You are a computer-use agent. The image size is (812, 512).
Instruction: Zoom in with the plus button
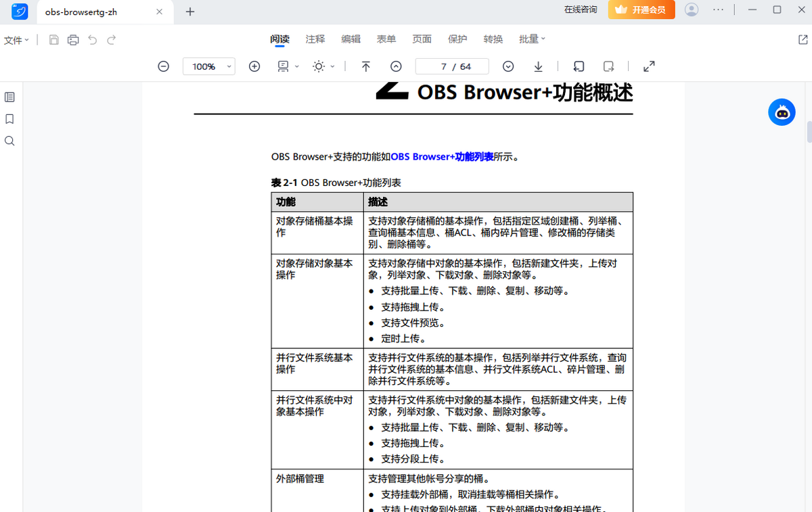[x=254, y=66]
